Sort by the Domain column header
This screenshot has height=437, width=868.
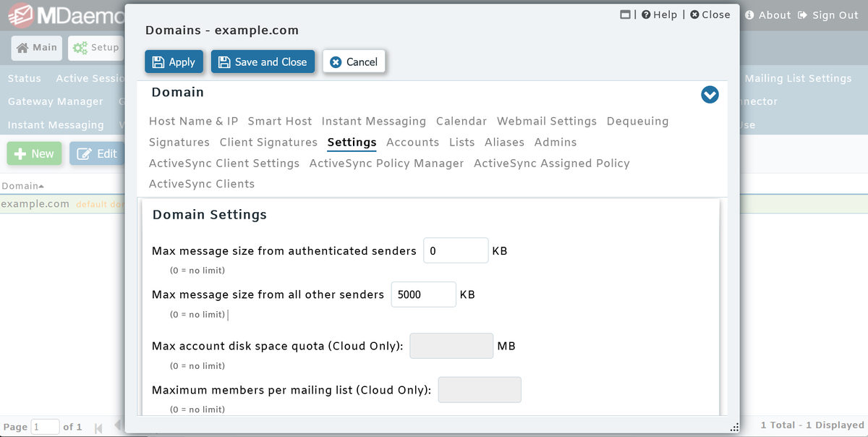[22, 186]
